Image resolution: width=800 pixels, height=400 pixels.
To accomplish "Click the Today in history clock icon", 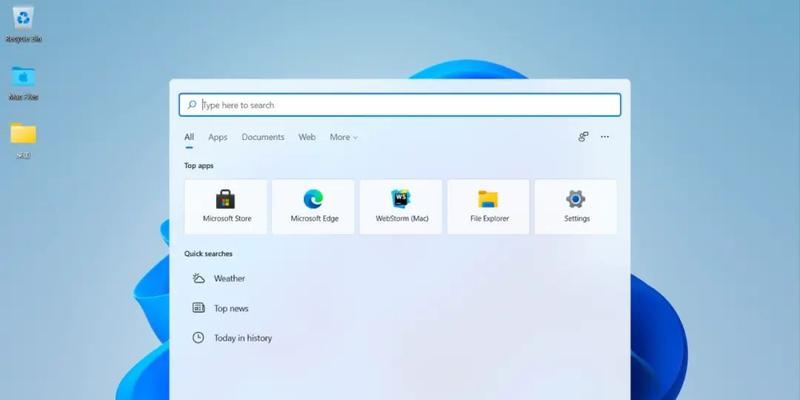I will pos(198,337).
